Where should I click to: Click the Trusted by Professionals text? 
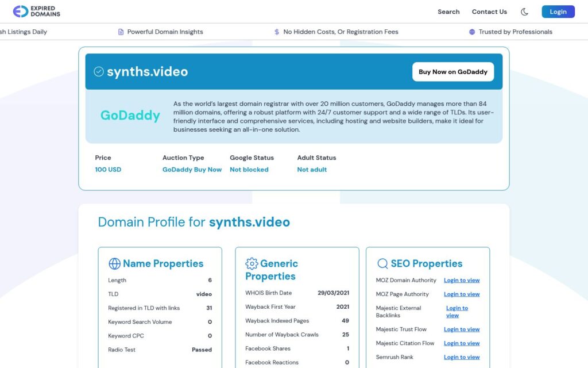click(515, 32)
